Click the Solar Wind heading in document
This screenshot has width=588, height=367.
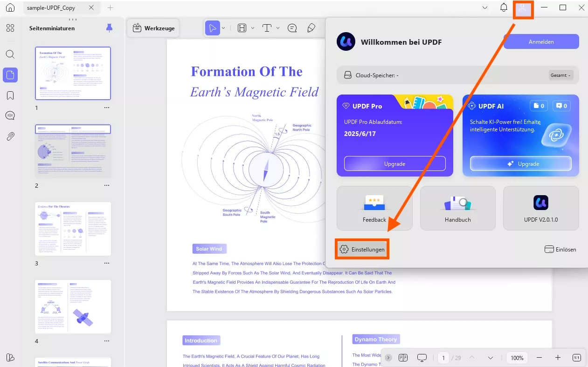coord(209,249)
